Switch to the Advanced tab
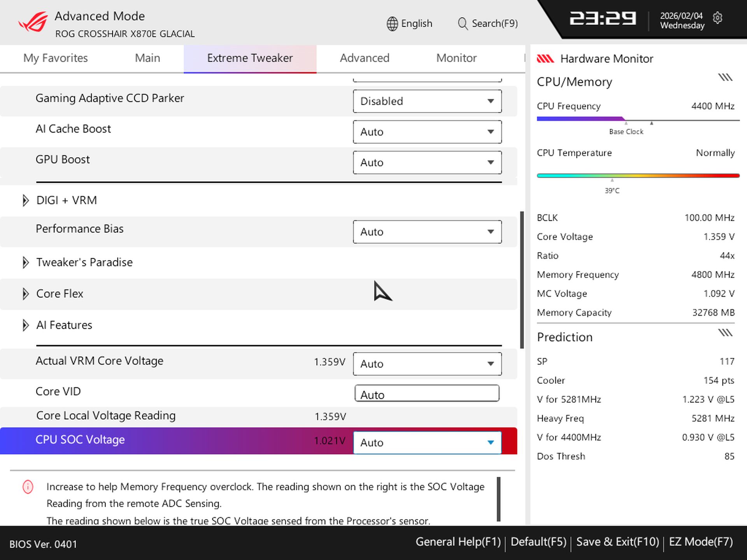 [364, 58]
